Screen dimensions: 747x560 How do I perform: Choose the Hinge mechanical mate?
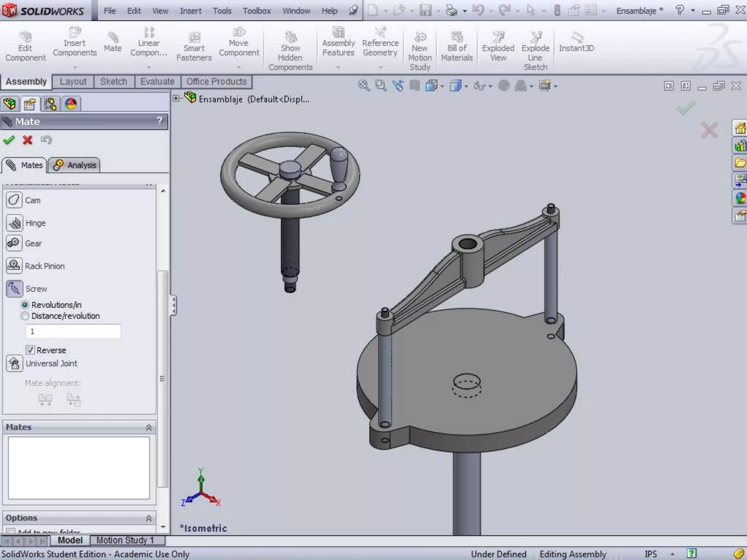[x=14, y=223]
